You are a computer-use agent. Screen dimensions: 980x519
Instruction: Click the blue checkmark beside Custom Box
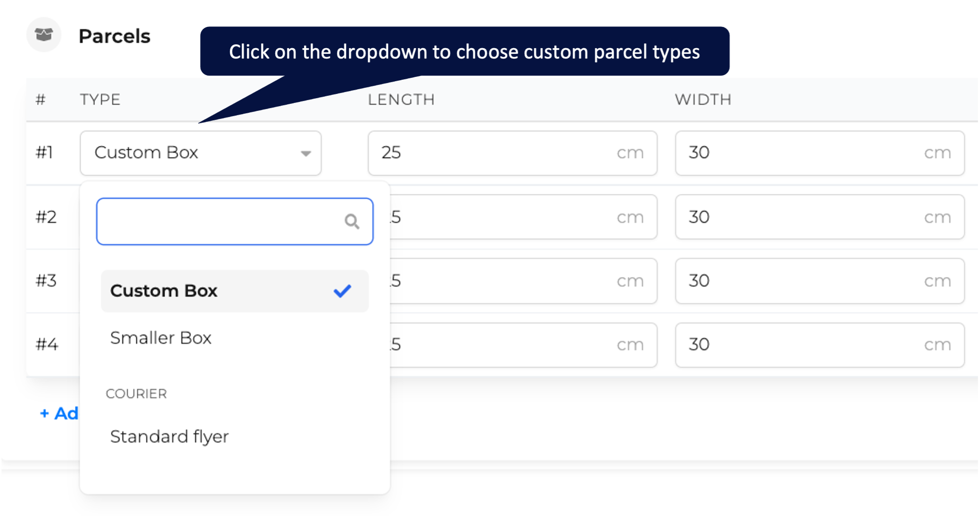click(342, 291)
